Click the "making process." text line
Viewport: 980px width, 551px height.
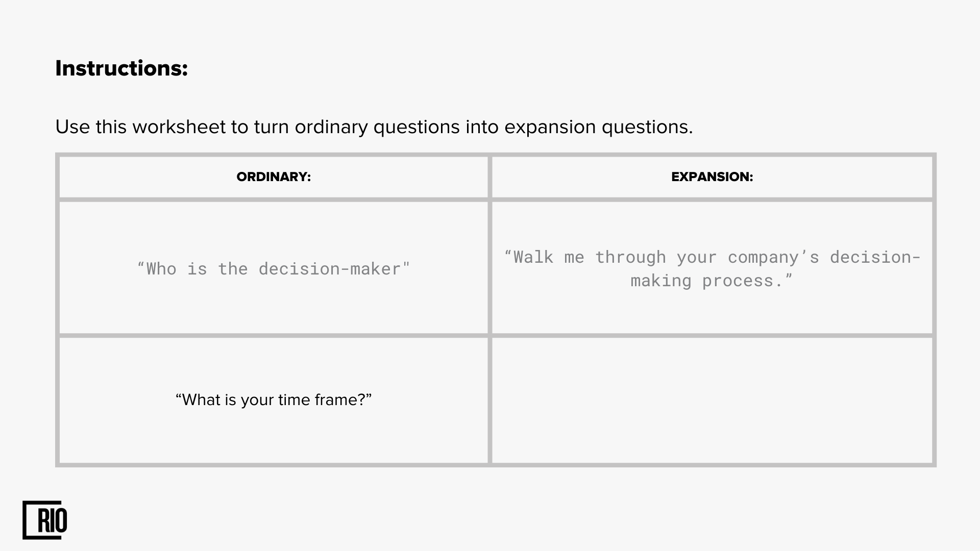point(712,281)
